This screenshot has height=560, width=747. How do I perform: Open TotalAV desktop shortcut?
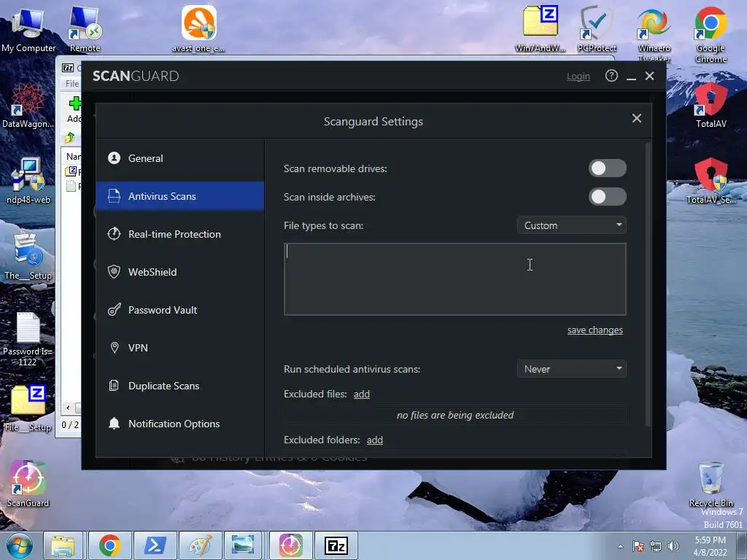pyautogui.click(x=711, y=106)
